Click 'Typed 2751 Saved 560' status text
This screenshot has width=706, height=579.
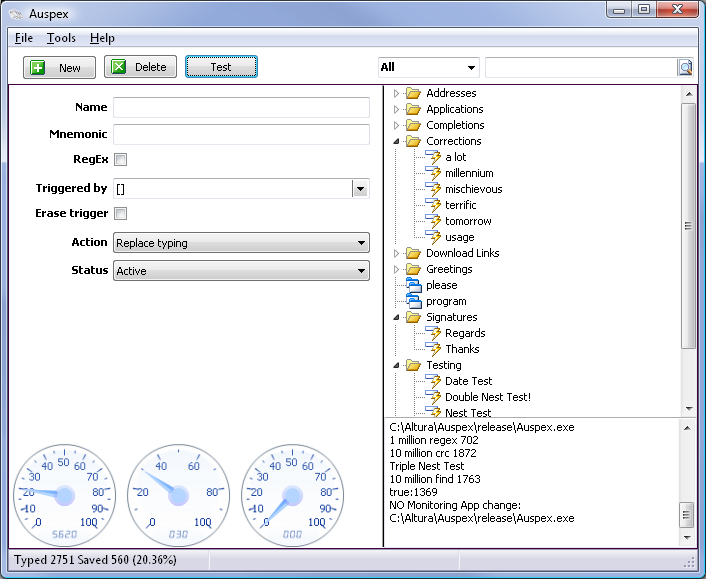(x=72, y=560)
